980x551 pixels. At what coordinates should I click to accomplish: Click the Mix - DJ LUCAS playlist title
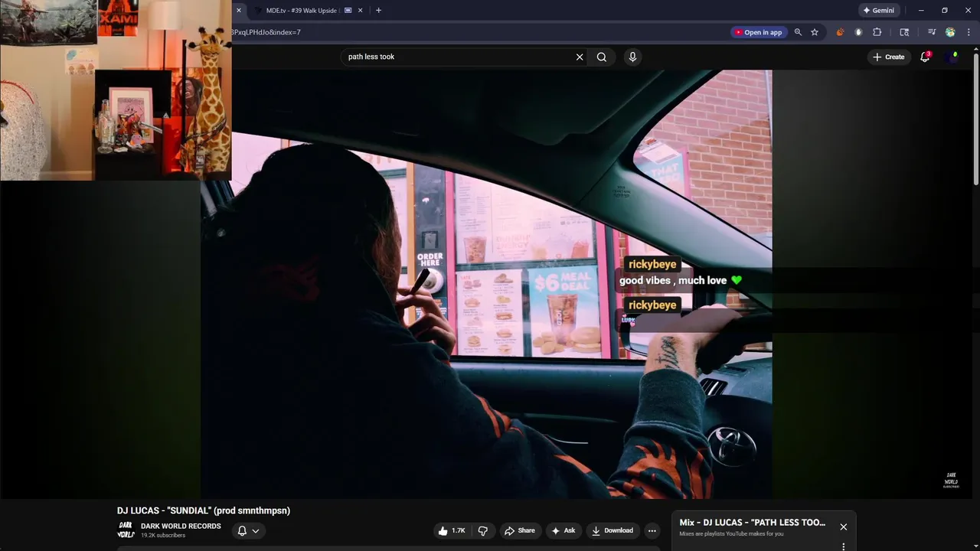(x=753, y=523)
